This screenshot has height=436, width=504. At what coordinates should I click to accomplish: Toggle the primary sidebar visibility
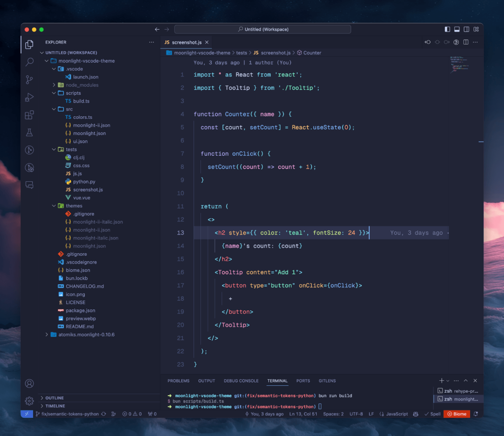point(447,29)
